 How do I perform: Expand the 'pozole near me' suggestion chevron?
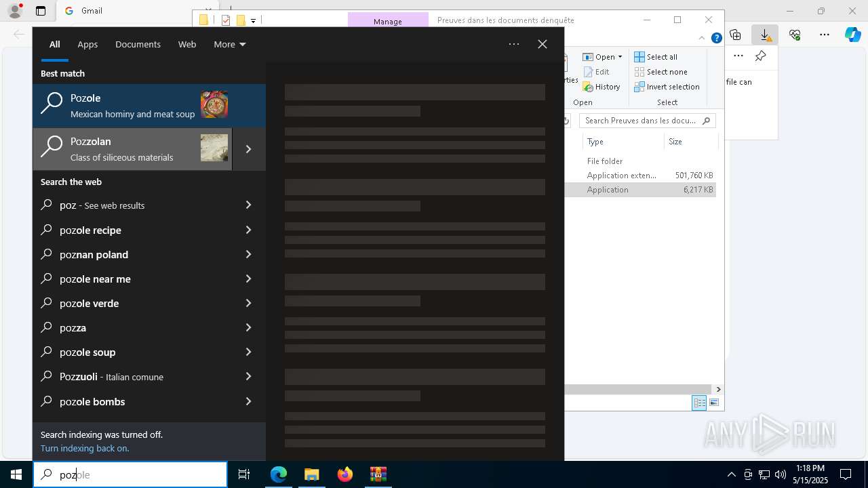tap(248, 279)
